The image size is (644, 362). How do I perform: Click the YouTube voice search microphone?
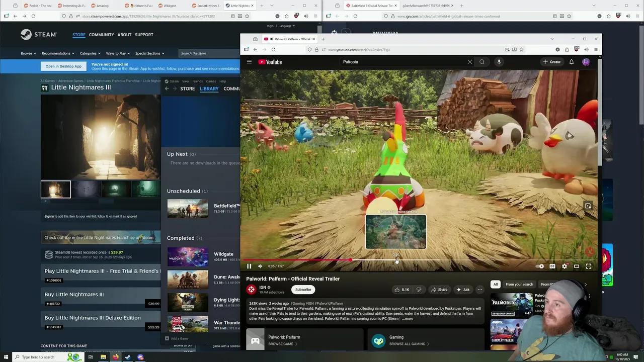point(499,62)
